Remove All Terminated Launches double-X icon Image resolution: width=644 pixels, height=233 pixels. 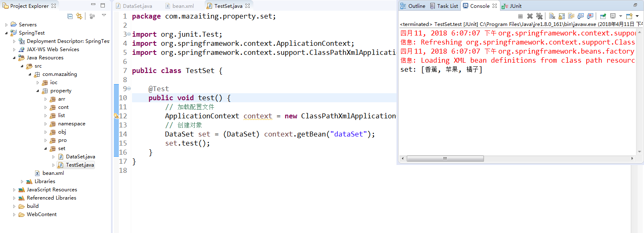tap(539, 16)
